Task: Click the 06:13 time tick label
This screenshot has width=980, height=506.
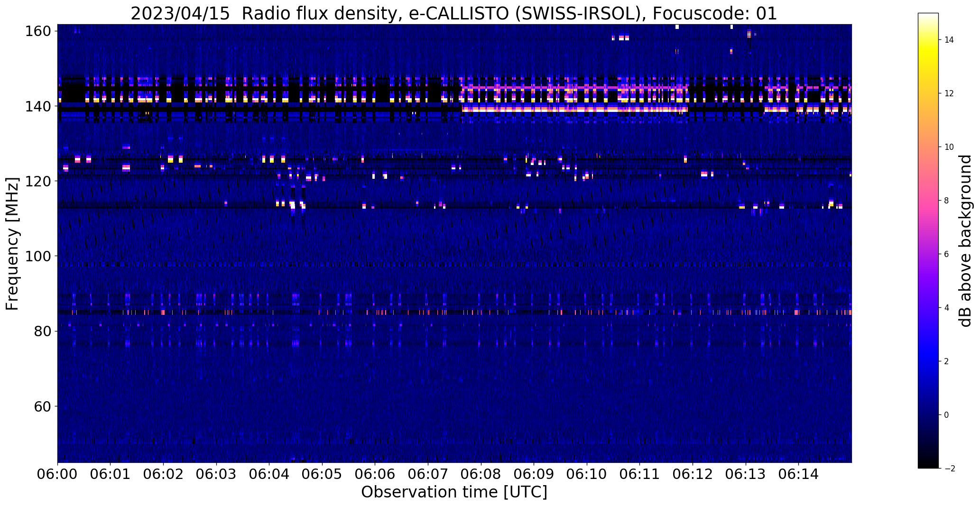Action: point(746,474)
